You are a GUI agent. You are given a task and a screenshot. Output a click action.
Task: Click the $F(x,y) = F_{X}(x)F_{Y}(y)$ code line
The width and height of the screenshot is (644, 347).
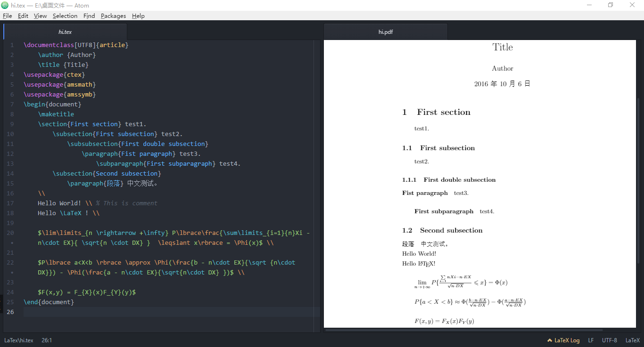[x=87, y=292]
